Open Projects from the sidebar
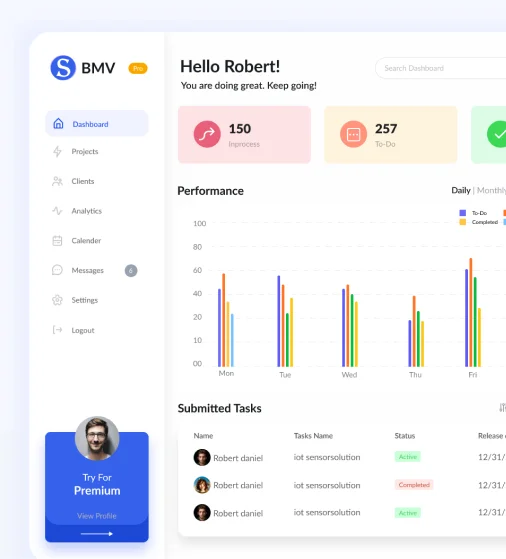Screen dimensions: 506x559 [x=85, y=152]
